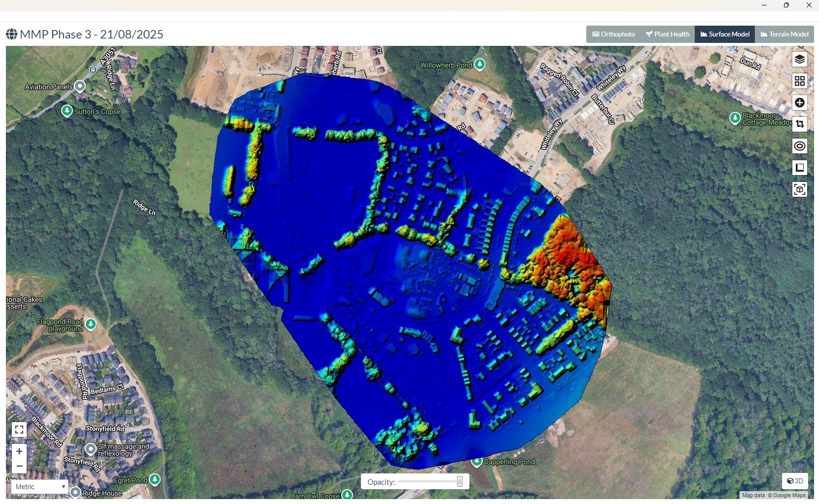This screenshot has height=504, width=819.
Task: Click the globe icon beside project title
Action: (11, 34)
